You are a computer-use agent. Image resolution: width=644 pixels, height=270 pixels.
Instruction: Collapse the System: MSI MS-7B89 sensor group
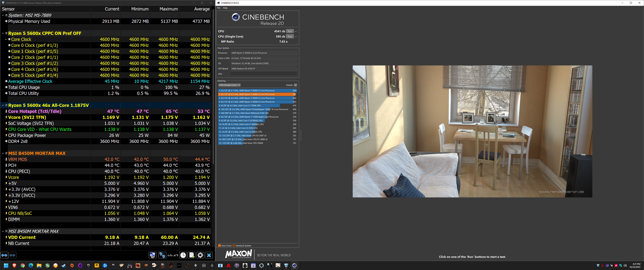click(x=3, y=15)
